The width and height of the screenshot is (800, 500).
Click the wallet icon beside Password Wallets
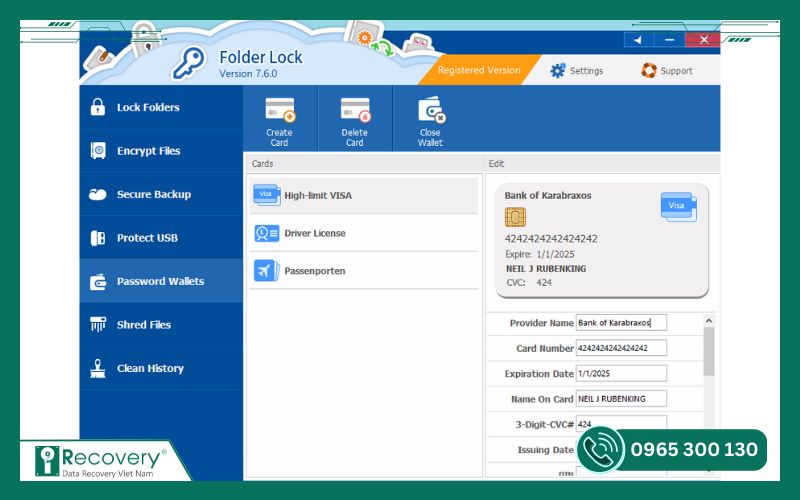point(98,282)
